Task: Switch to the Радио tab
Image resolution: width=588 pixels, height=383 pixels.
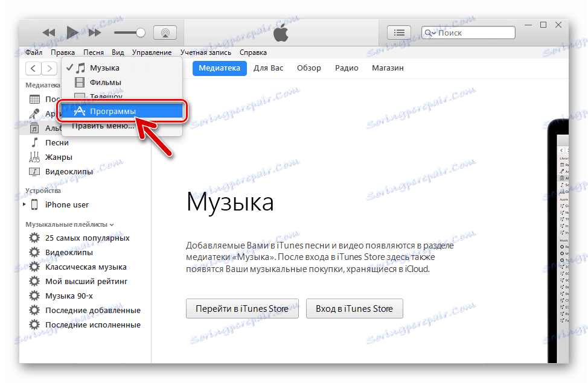Action: tap(346, 68)
